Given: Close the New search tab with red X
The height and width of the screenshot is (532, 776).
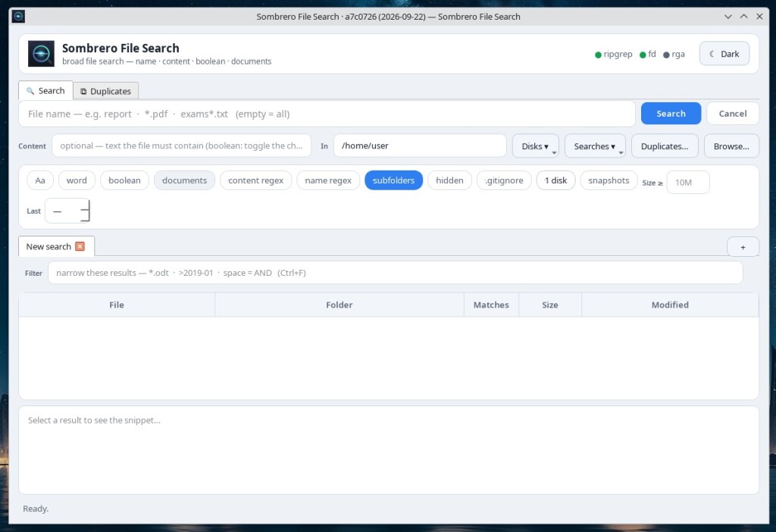Looking at the screenshot, I should (80, 246).
